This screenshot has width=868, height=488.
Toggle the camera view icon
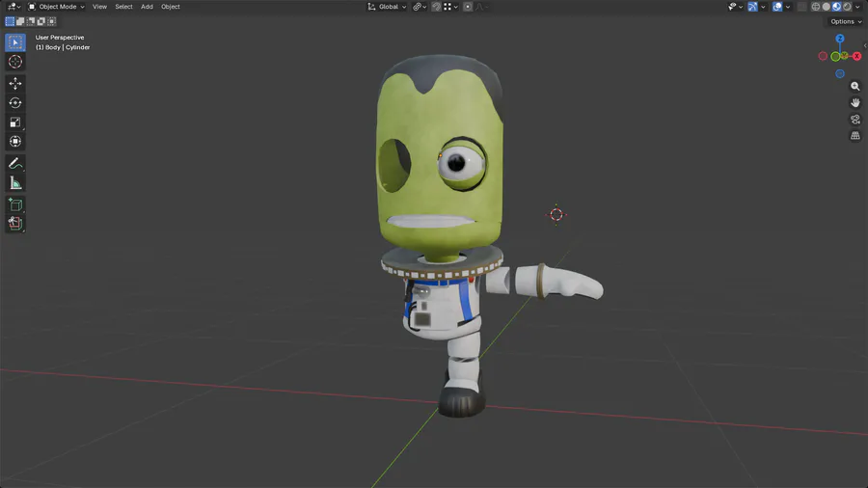point(855,120)
